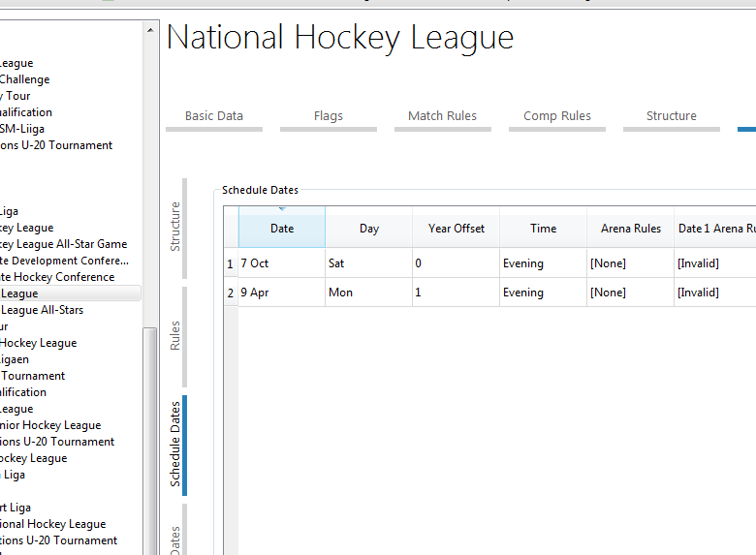Click the Time column header
The image size is (756, 555).
point(544,229)
